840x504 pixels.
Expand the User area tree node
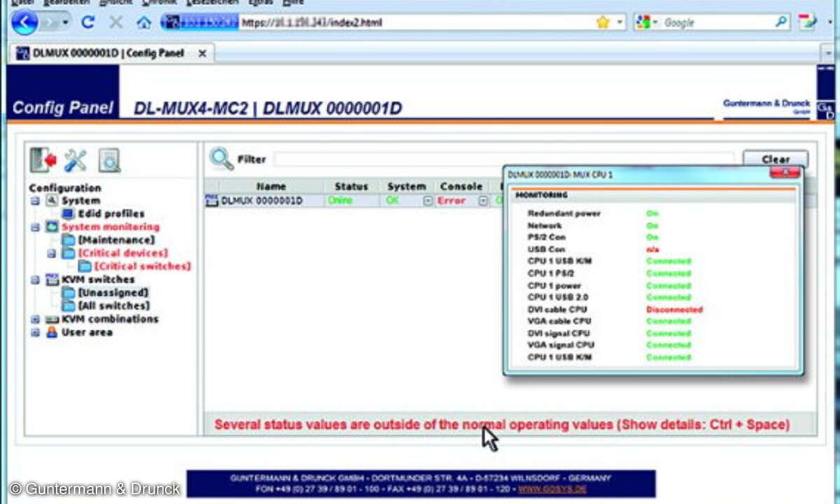pos(35,332)
